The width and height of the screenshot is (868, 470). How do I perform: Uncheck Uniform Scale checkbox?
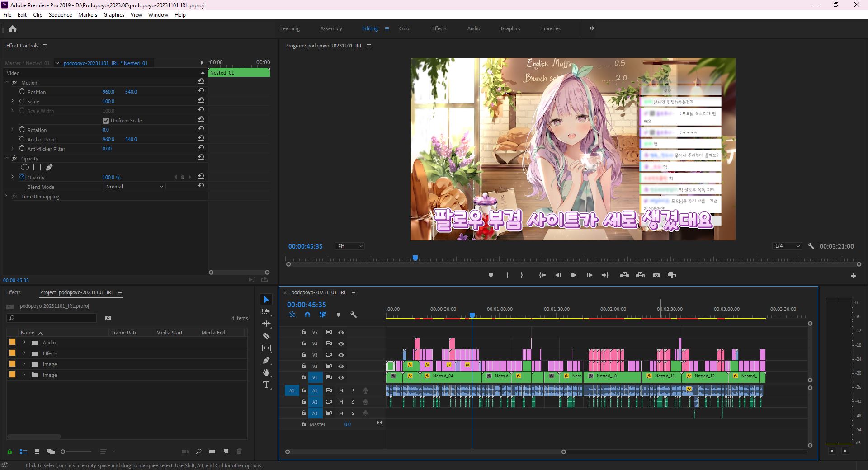(106, 121)
